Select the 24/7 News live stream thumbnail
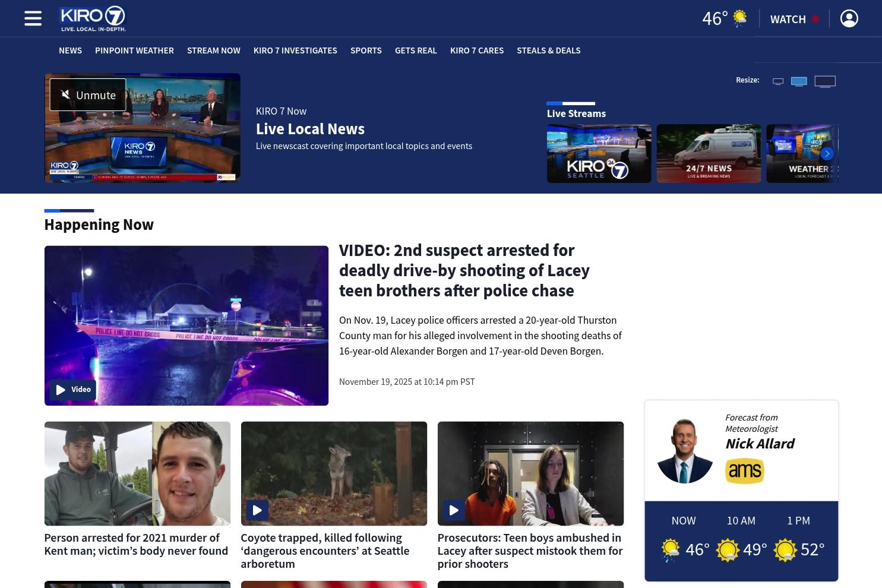This screenshot has width=882, height=588. point(709,153)
